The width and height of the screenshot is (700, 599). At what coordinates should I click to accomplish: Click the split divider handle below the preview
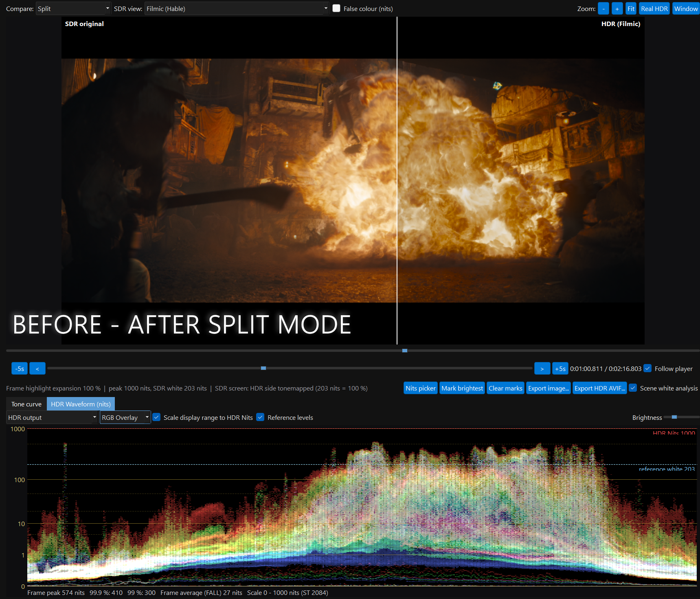click(x=405, y=351)
